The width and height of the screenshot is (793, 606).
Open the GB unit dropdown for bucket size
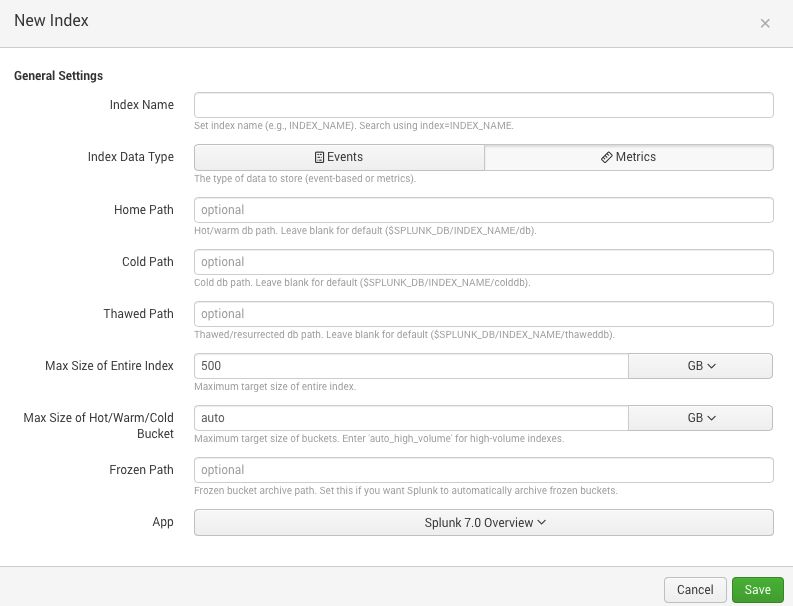(x=700, y=418)
